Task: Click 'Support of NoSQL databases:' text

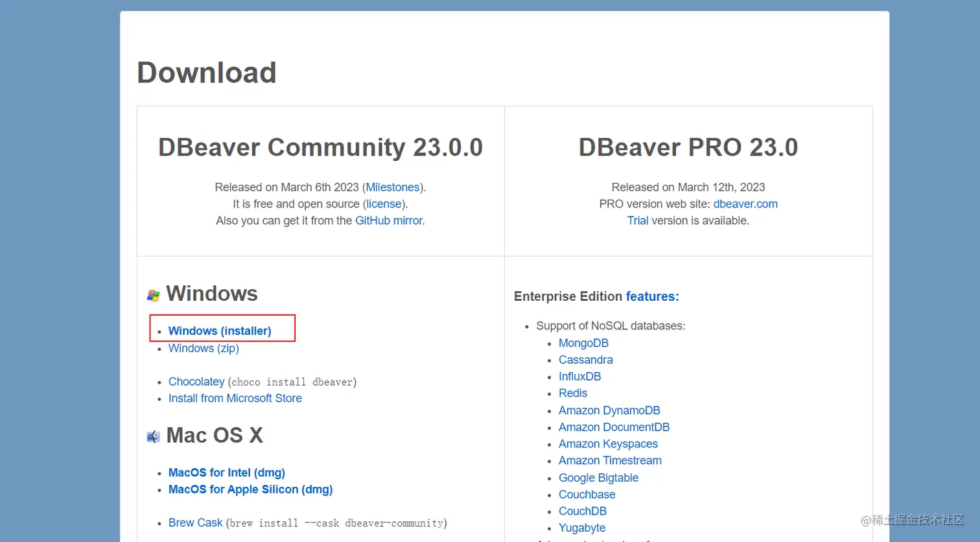Action: [611, 326]
